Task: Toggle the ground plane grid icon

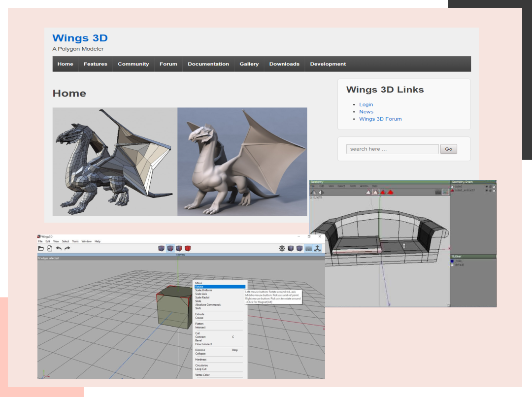Action: (x=308, y=248)
